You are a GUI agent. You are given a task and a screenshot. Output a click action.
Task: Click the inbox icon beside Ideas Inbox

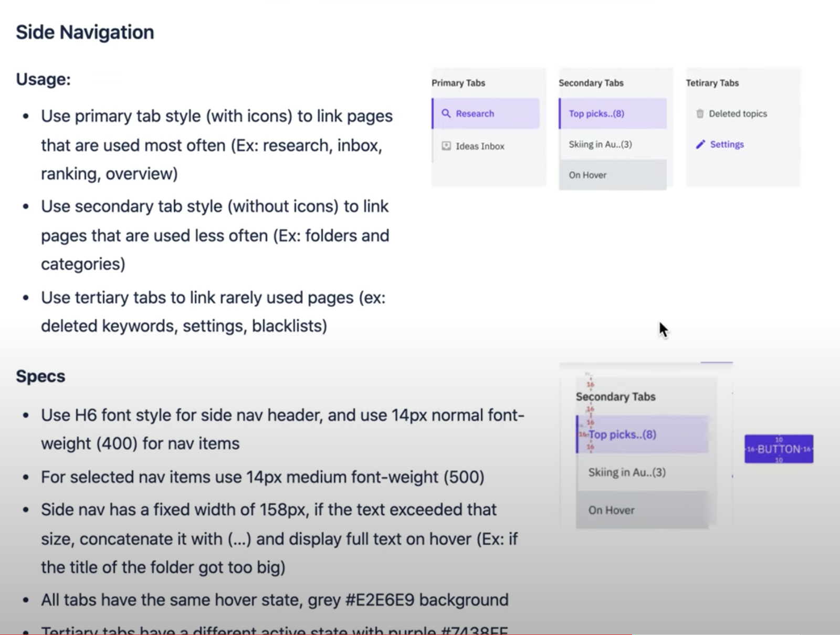tap(446, 146)
